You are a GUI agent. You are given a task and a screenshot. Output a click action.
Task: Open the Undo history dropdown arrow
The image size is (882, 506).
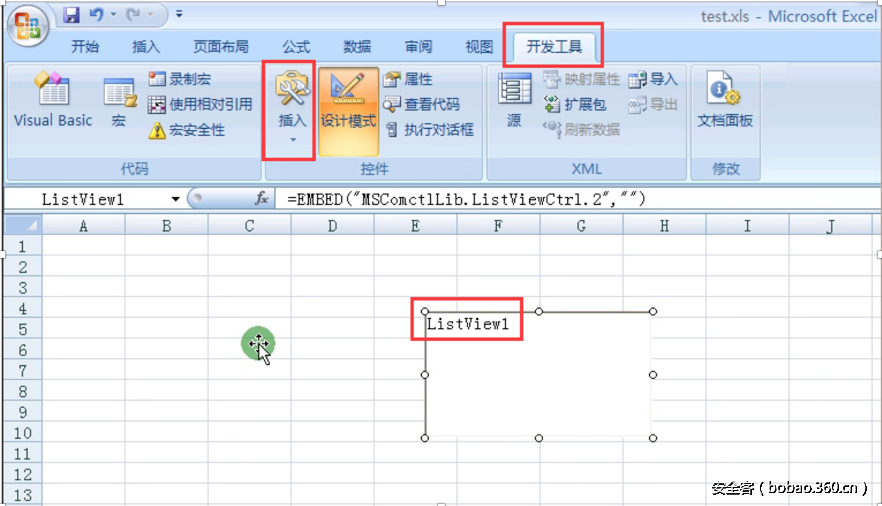point(113,15)
